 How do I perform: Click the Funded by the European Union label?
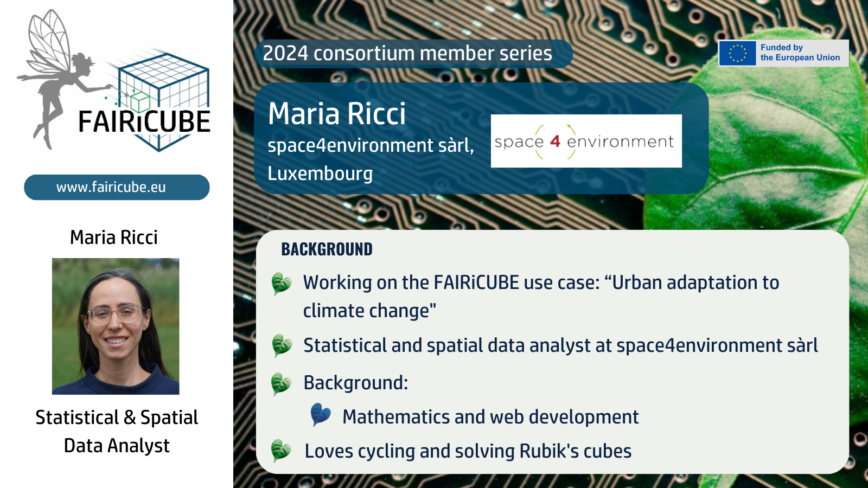pos(800,53)
